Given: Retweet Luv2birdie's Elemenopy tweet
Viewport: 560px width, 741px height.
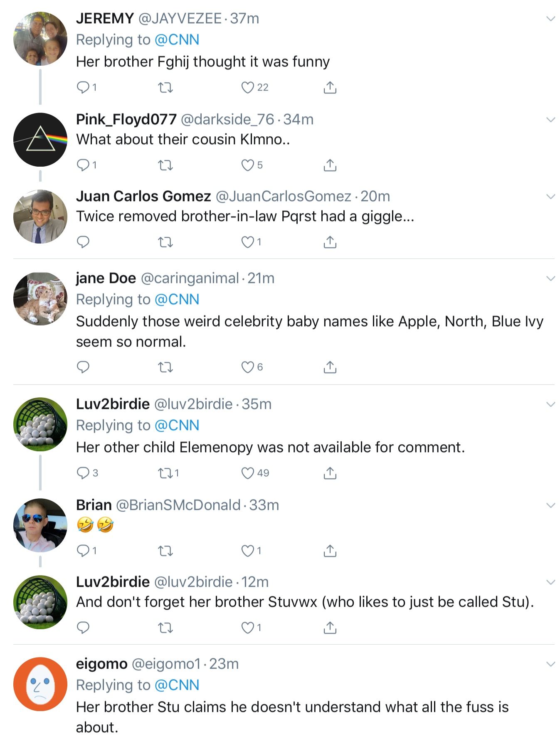Looking at the screenshot, I should tap(165, 473).
